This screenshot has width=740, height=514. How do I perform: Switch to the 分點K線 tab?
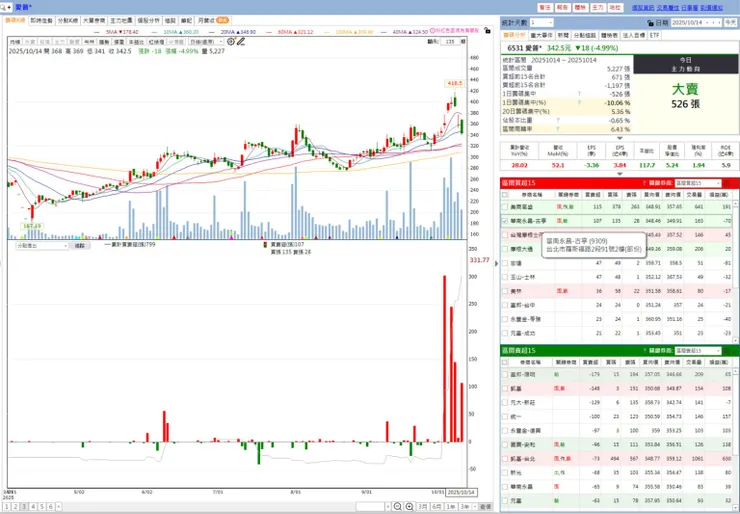(x=68, y=21)
